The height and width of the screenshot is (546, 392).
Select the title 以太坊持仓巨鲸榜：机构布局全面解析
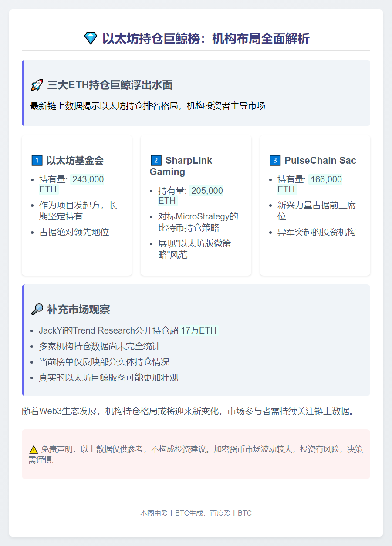[206, 39]
